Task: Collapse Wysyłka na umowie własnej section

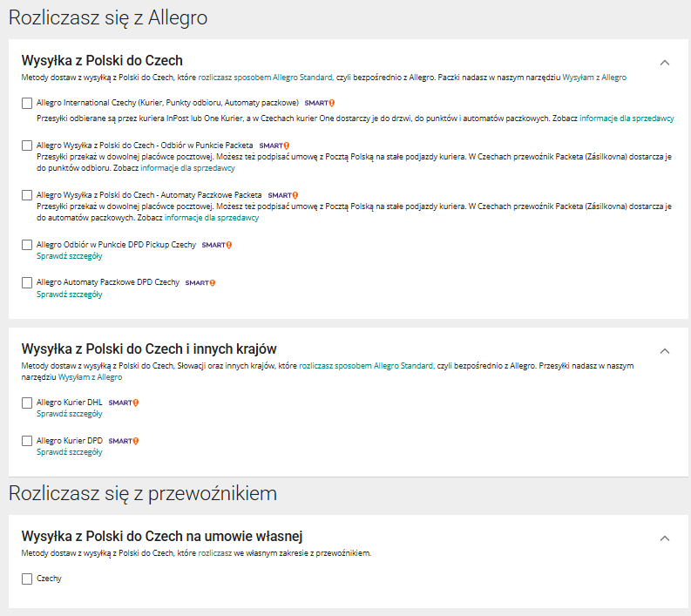Action: [665, 538]
